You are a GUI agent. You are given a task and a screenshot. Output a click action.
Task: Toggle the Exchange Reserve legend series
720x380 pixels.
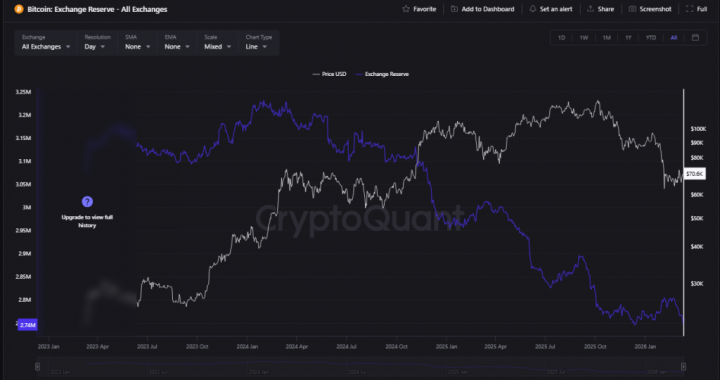point(382,74)
